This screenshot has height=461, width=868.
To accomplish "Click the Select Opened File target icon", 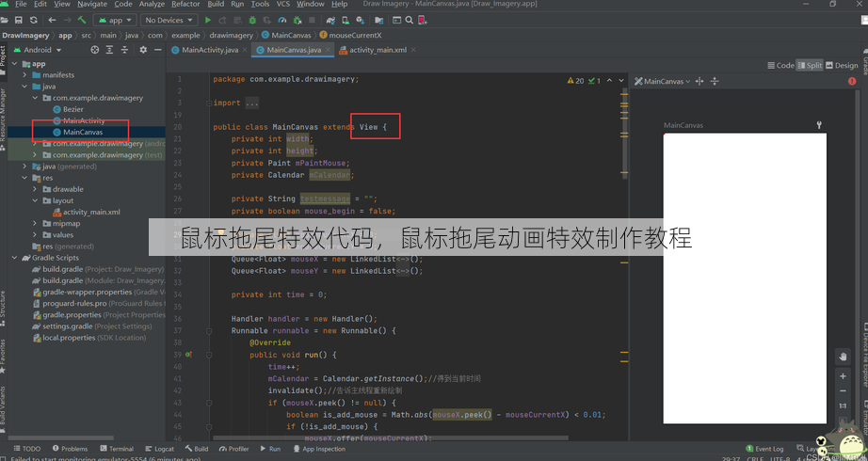I will [x=95, y=50].
